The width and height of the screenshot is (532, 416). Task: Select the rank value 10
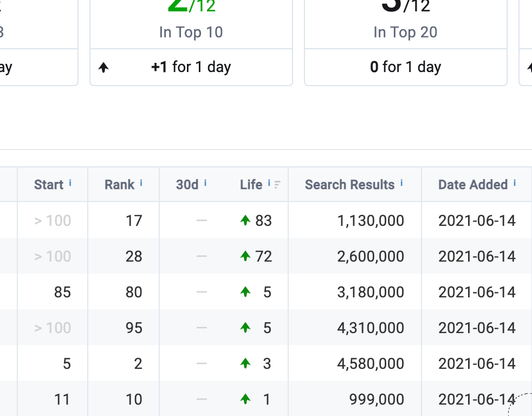tap(134, 400)
